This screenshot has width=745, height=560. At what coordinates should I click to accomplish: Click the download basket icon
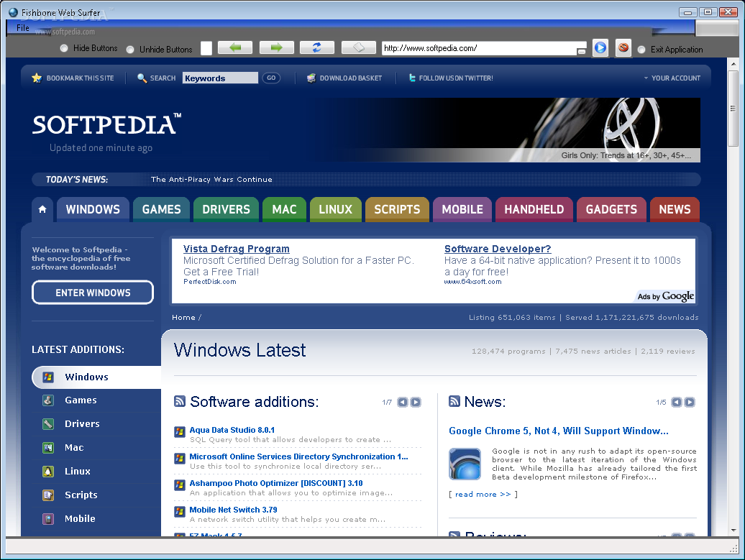[311, 78]
